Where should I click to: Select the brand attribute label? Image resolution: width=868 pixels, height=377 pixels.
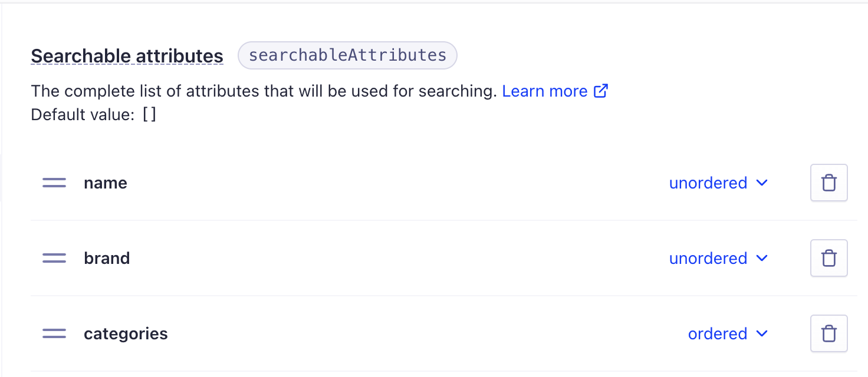coord(107,259)
